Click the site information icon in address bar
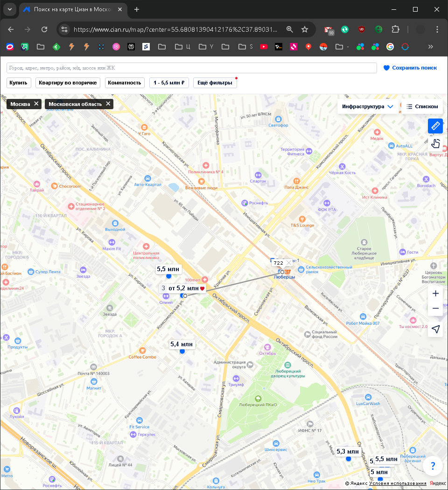The image size is (448, 490). (64, 29)
